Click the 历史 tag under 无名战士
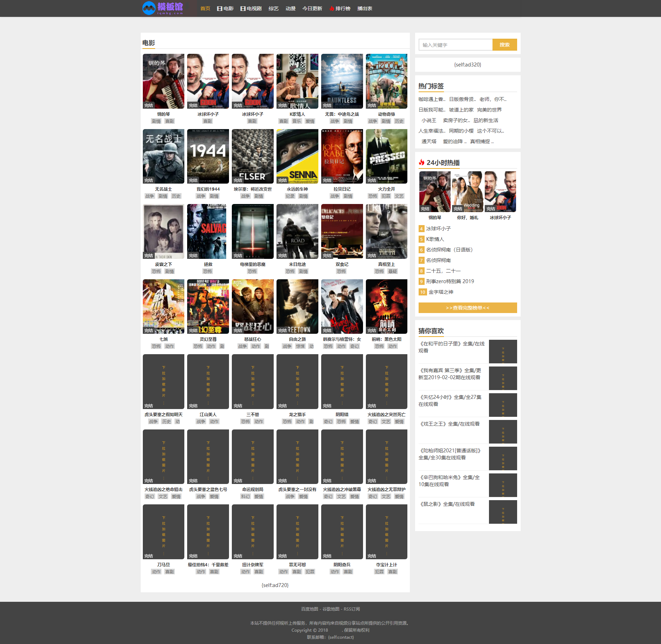The width and height of the screenshot is (661, 644). (176, 196)
